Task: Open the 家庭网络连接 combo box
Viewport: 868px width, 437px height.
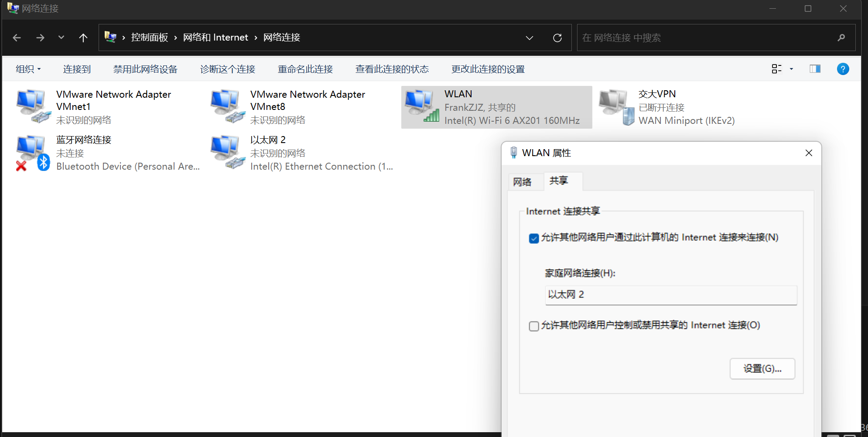Action: (x=670, y=295)
